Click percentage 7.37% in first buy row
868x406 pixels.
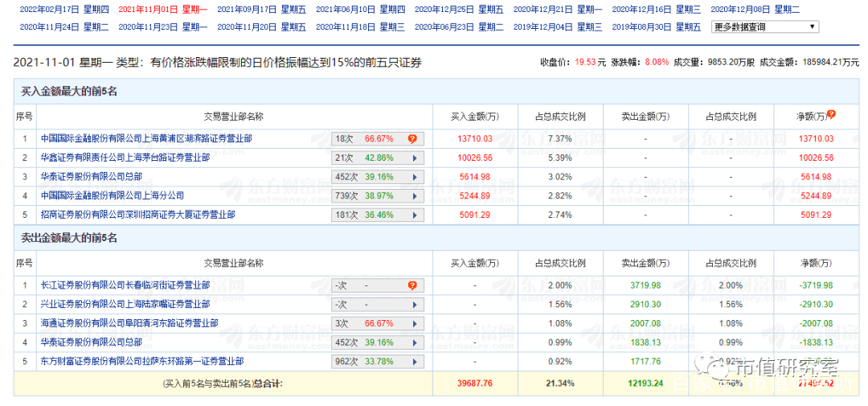point(560,138)
